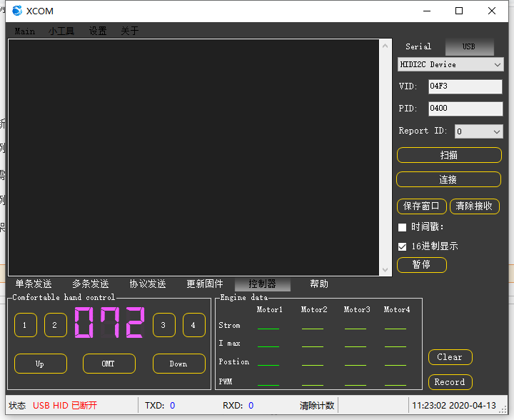
Task: Click the Motor3 column header
Action: click(x=357, y=309)
